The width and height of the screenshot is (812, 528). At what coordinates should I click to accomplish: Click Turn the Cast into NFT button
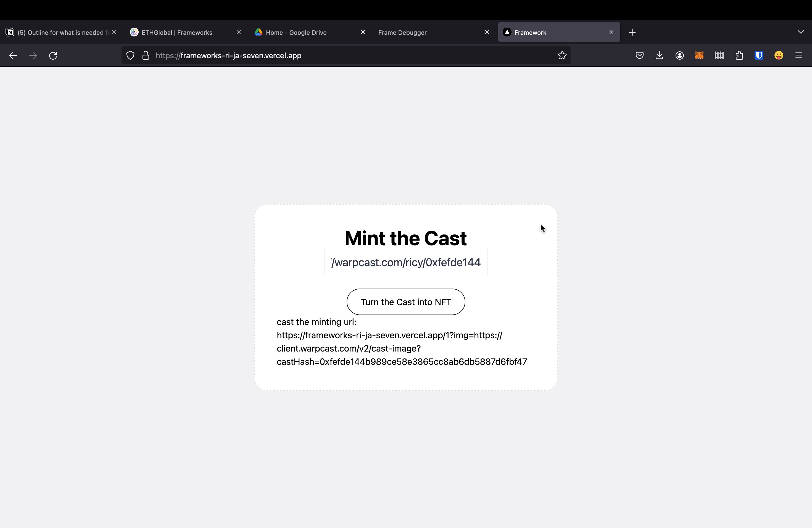click(x=406, y=302)
